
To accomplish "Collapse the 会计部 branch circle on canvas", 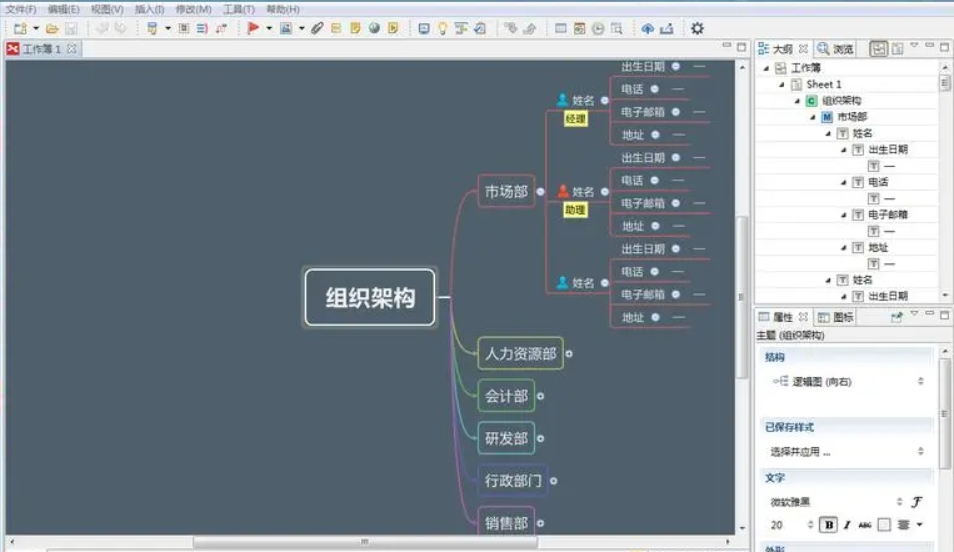I will pyautogui.click(x=540, y=396).
